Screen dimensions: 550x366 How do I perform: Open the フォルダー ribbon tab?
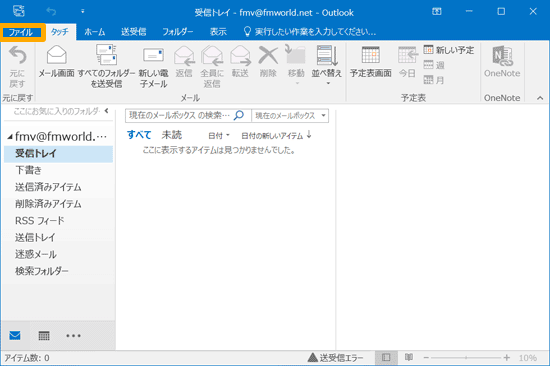tap(177, 32)
